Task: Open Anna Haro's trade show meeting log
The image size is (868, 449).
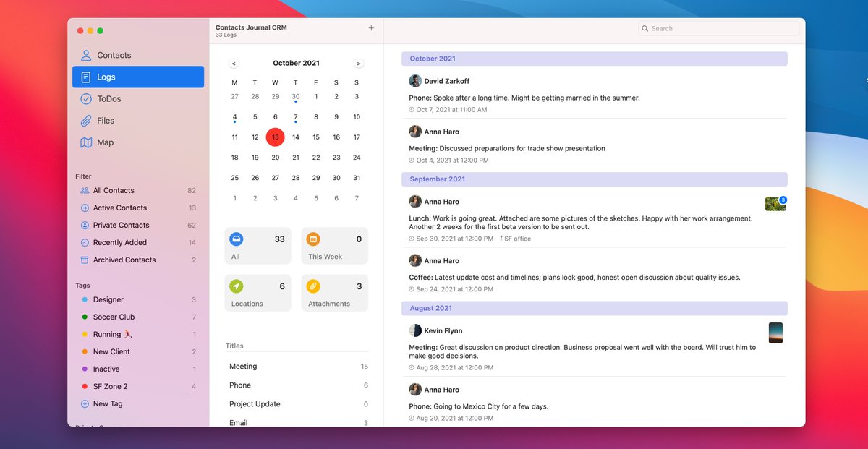Action: coord(594,145)
